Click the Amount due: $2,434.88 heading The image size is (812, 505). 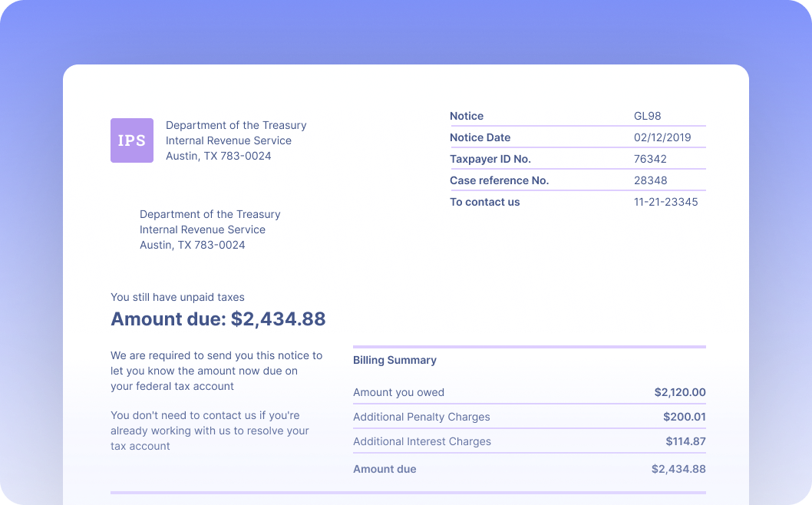click(218, 319)
